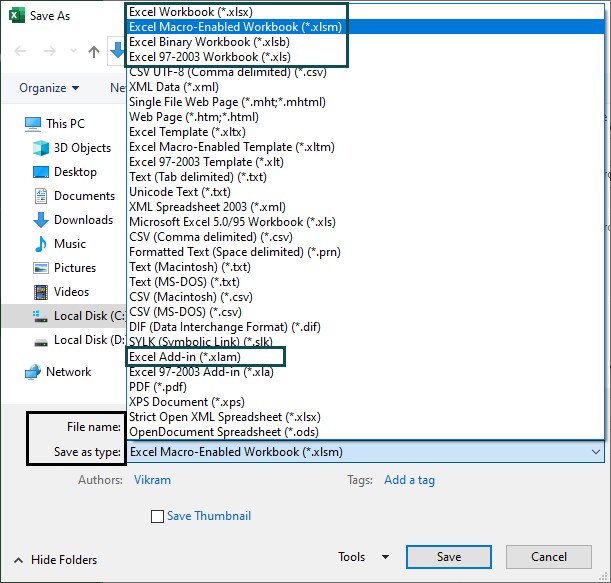The width and height of the screenshot is (611, 583).
Task: Open recent locations chevron in navigation bar
Action: [73, 51]
